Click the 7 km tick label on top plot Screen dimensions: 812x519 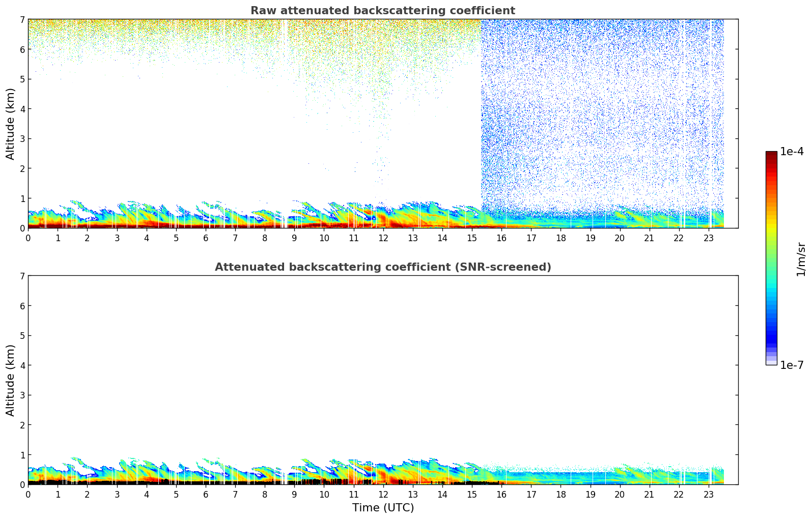pyautogui.click(x=22, y=20)
